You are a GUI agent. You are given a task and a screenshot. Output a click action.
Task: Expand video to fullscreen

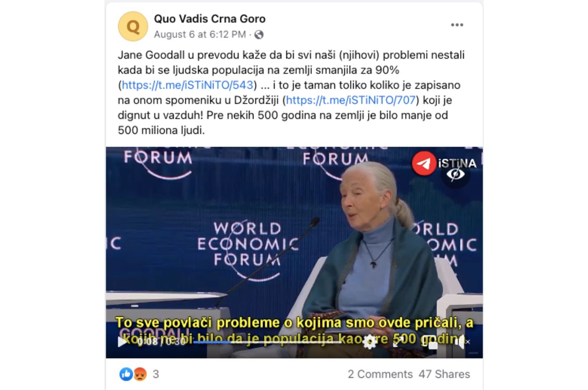[x=399, y=342]
